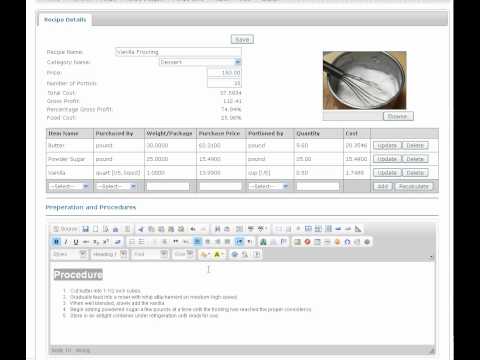480x360 pixels.
Task: Click the Recipe Name input field
Action: 178,52
